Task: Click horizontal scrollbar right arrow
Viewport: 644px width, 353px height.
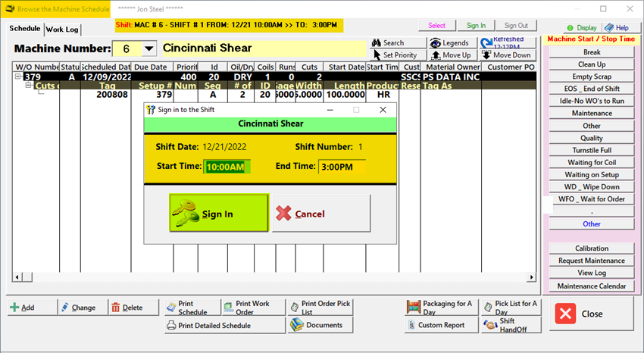Action: (531, 277)
